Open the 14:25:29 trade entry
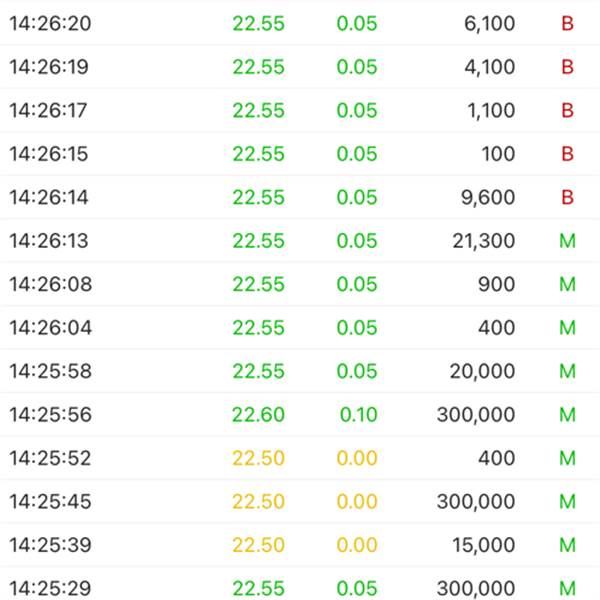Screen dimensions: 600x600 (x=300, y=585)
